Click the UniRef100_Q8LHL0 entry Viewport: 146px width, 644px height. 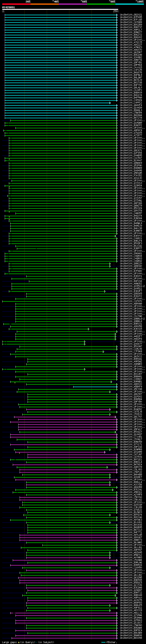[131, 87]
